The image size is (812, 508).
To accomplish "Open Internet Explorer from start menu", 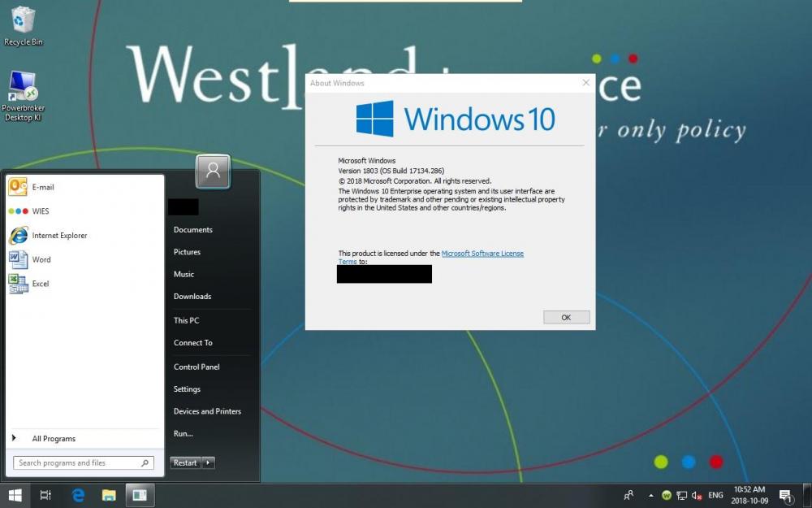I will pyautogui.click(x=58, y=236).
